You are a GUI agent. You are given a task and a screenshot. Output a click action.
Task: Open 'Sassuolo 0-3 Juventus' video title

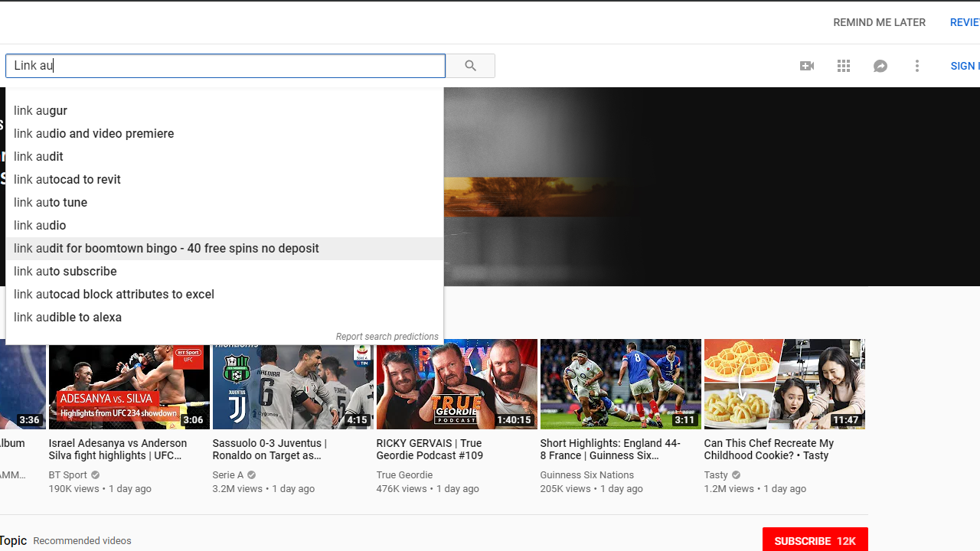tap(269, 449)
